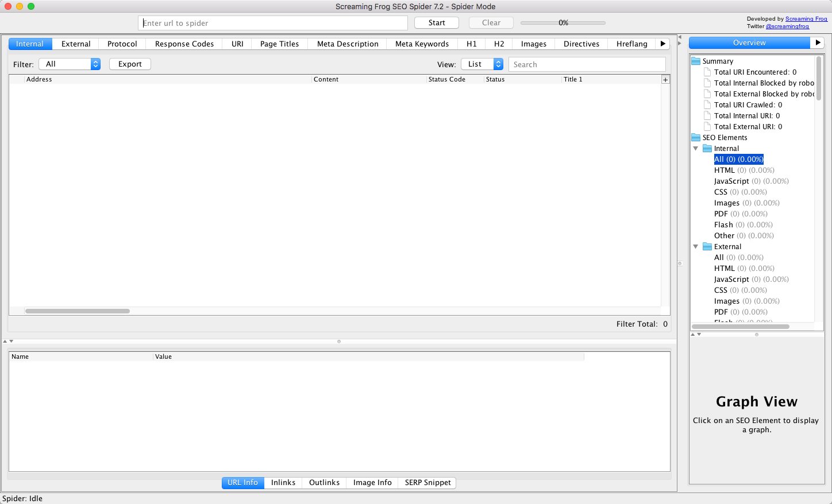
Task: Select All (0) under Internal
Action: tap(738, 160)
